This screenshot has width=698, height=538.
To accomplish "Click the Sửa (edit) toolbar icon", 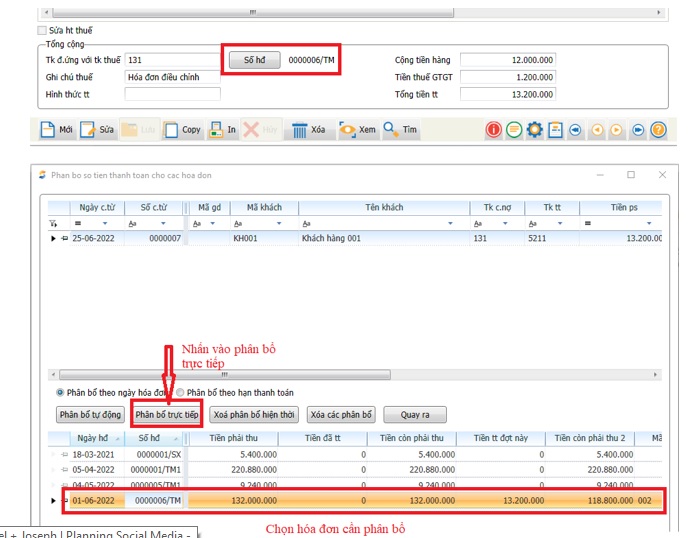I will click(x=88, y=130).
